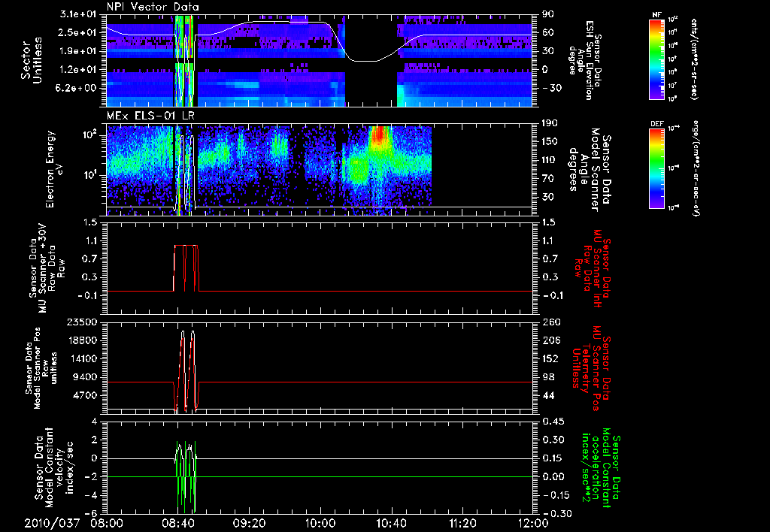
Task: Click the "152" telemetry position tick value
Action: (x=550, y=358)
